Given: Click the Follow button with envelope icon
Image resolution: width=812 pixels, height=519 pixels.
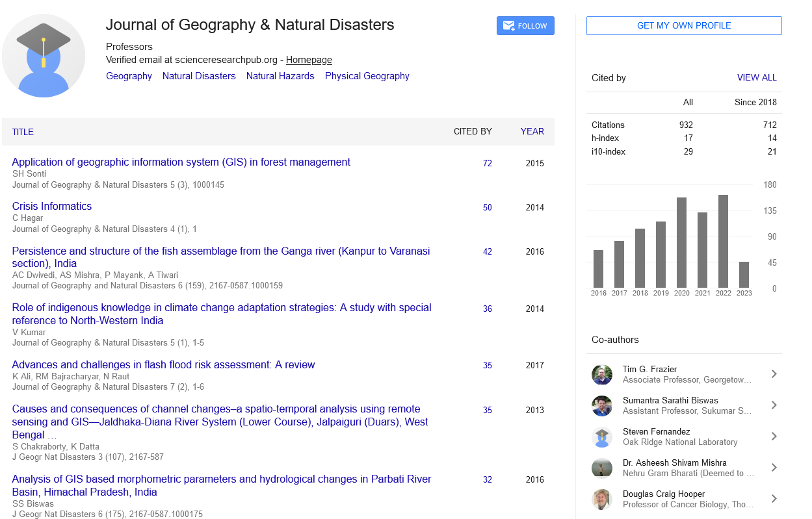Looking at the screenshot, I should click(525, 26).
